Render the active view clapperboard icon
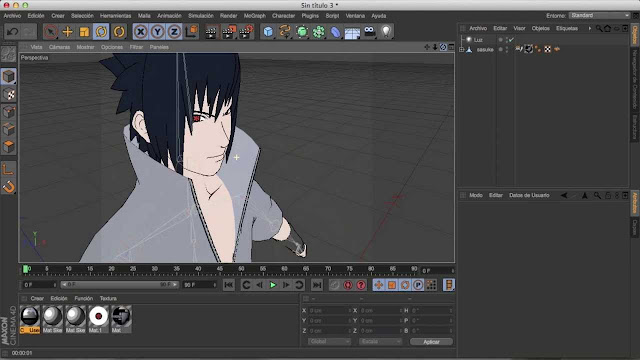 [211, 31]
